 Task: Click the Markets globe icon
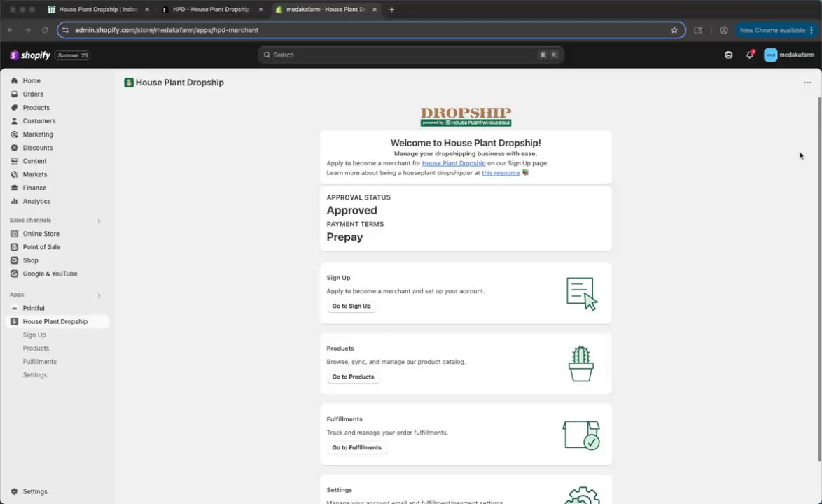click(x=14, y=174)
